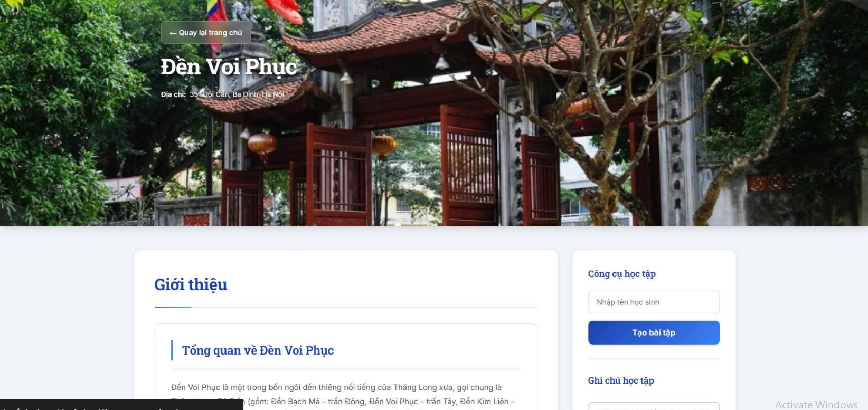Viewport: 868px width, 410px height.
Task: Click 'Đền Kim Liên' in the paragraph
Action: pyautogui.click(x=484, y=402)
